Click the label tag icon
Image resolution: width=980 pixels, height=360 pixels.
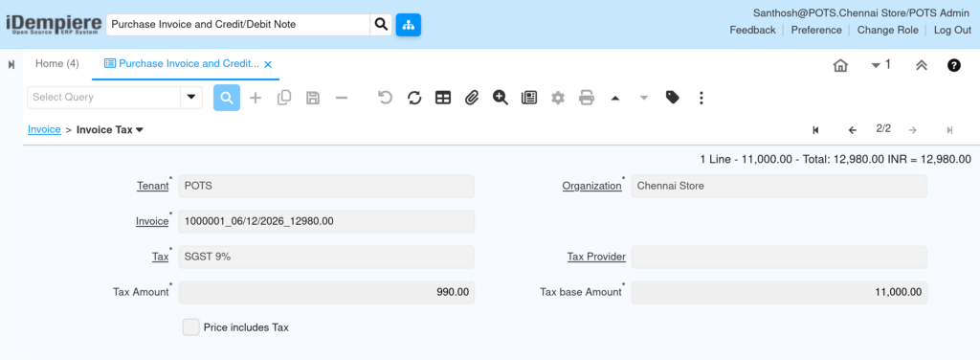pos(673,98)
